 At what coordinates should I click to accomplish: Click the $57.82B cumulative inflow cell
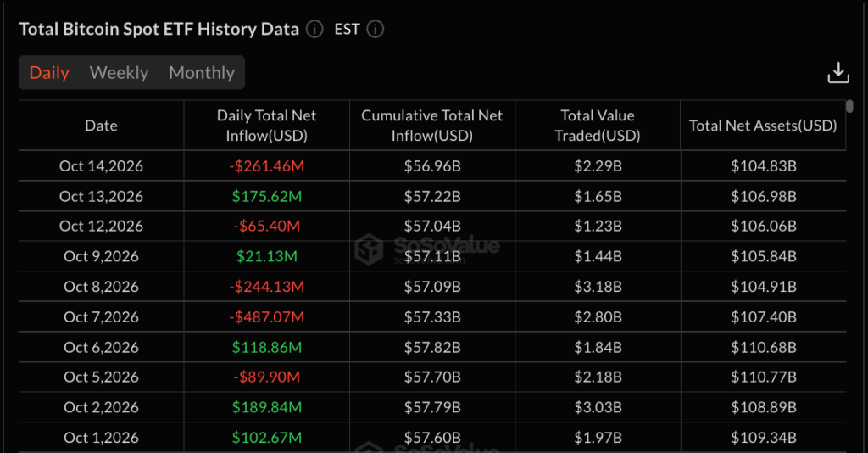[432, 347]
